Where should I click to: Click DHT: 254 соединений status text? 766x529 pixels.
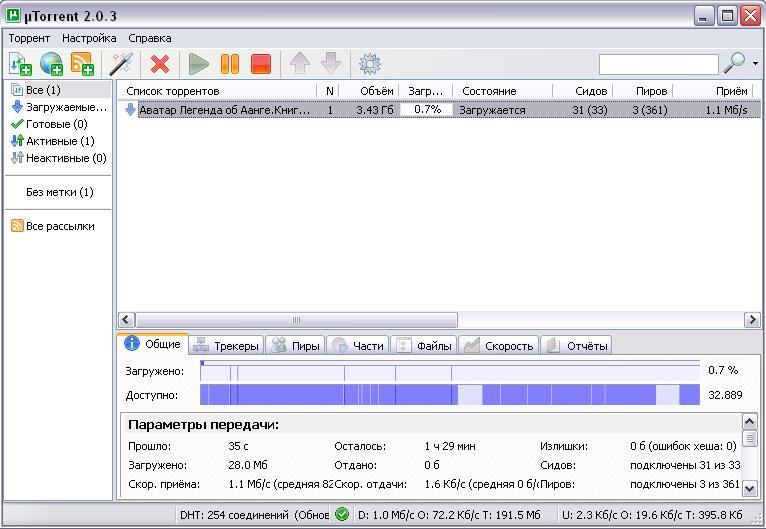point(254,515)
